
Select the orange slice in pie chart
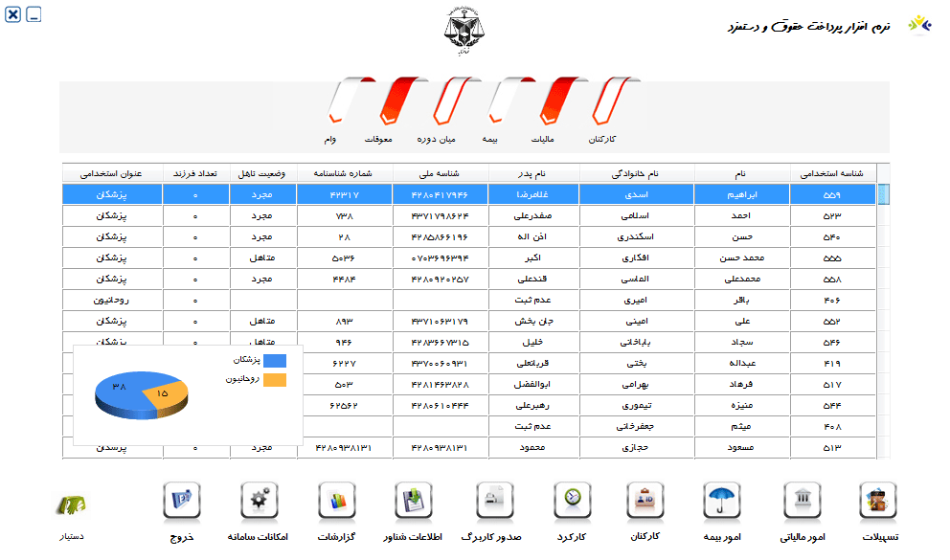(162, 392)
